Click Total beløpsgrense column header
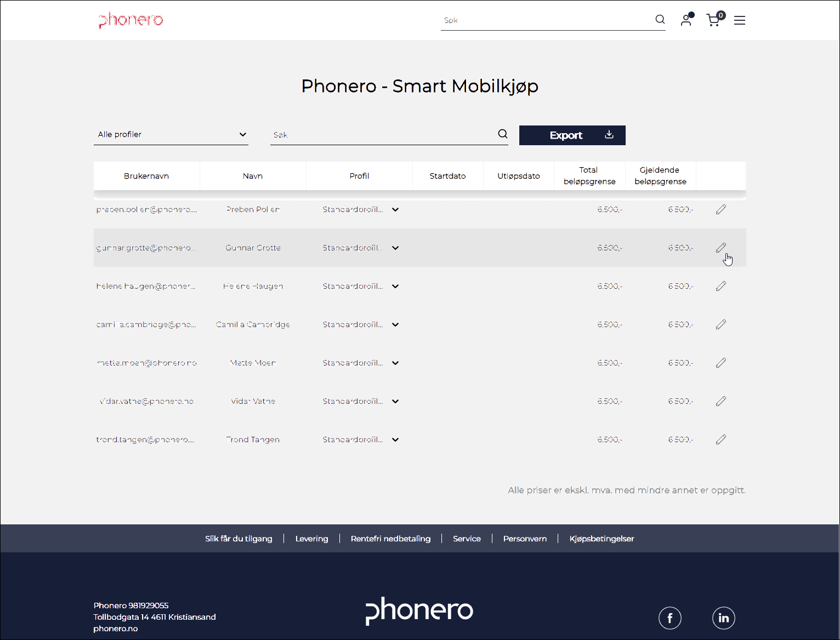Viewport: 840px width, 640px height. 589,176
